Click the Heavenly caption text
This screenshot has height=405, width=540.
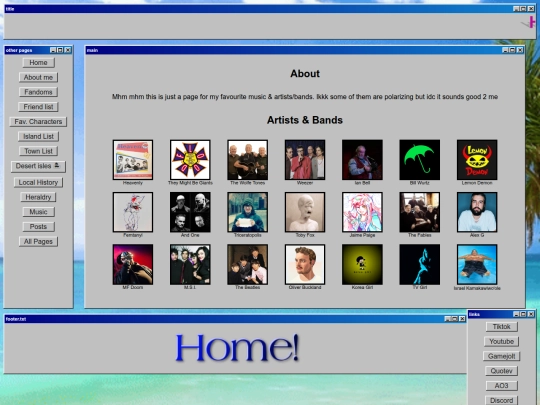(133, 183)
